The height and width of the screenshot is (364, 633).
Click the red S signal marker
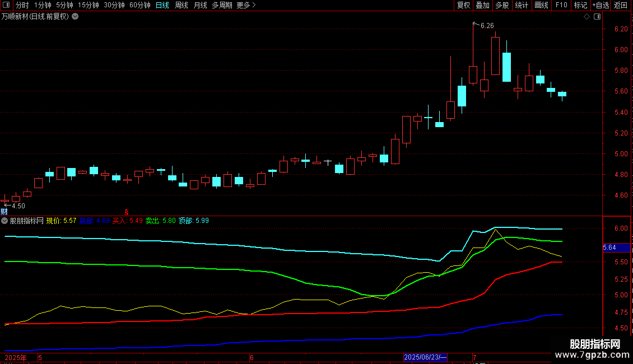tap(127, 212)
